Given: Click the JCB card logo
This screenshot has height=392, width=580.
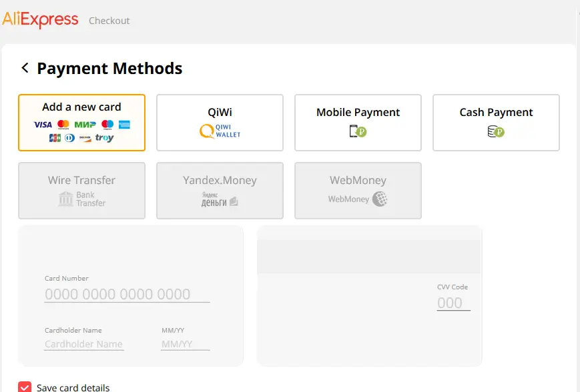Looking at the screenshot, I should [x=55, y=138].
